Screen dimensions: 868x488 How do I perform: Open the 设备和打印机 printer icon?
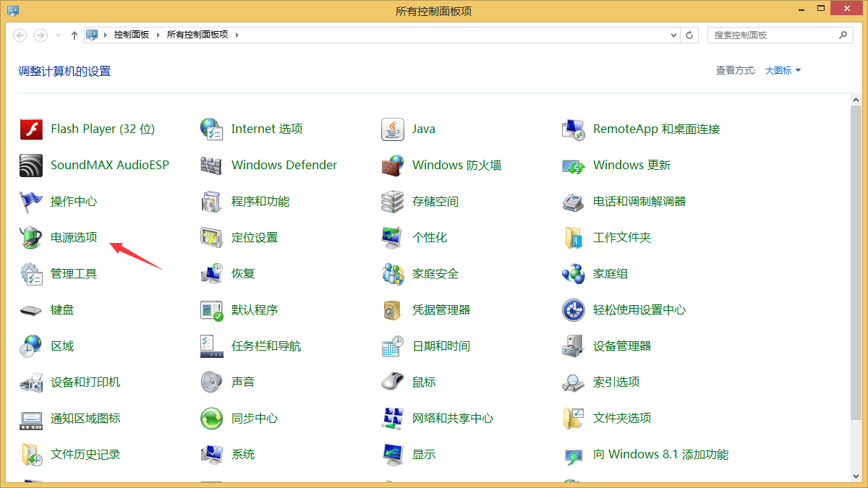pyautogui.click(x=31, y=382)
